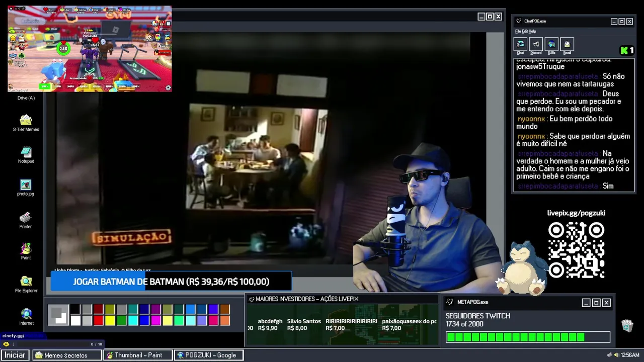Close the main video window
The height and width of the screenshot is (362, 644).
pos(498,17)
